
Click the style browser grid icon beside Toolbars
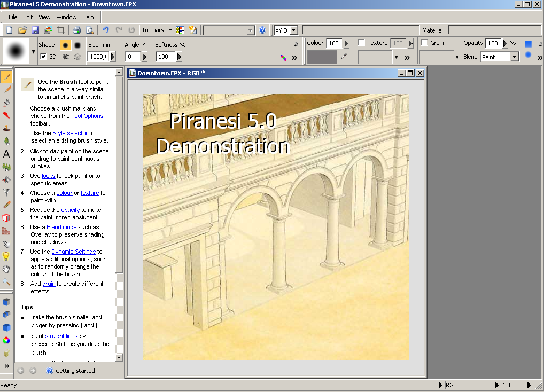[x=180, y=30]
